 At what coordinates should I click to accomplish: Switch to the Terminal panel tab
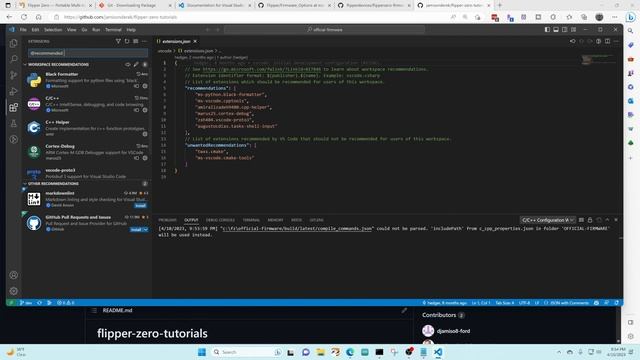251,220
